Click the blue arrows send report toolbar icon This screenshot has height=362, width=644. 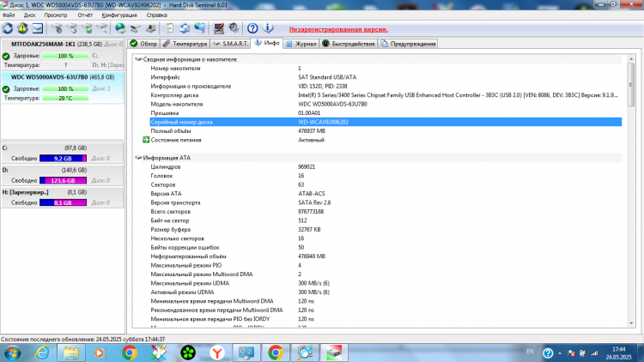coord(185,28)
